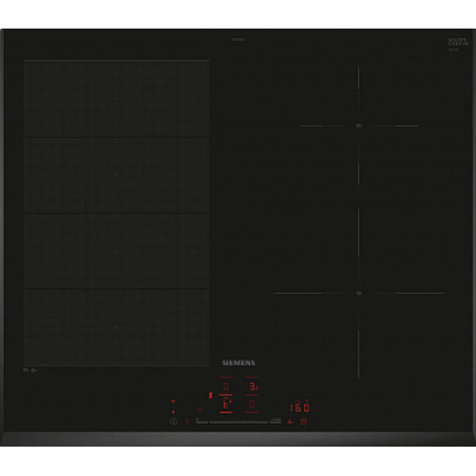Tap the small icon at lower right cross center
Image resolution: width=476 pixels, height=476 pixels.
click(359, 294)
